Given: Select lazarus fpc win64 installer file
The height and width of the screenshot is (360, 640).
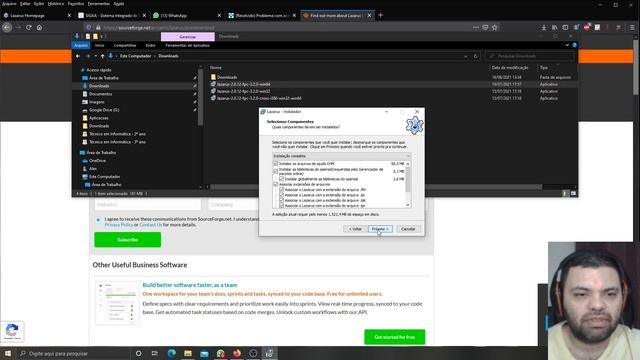Looking at the screenshot, I should (243, 84).
